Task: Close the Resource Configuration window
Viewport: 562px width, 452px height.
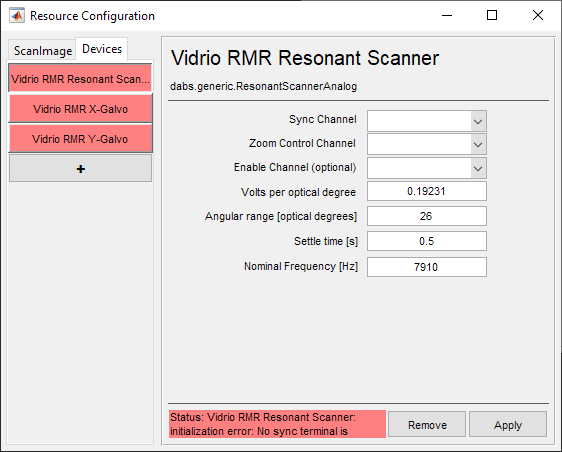Action: (538, 15)
